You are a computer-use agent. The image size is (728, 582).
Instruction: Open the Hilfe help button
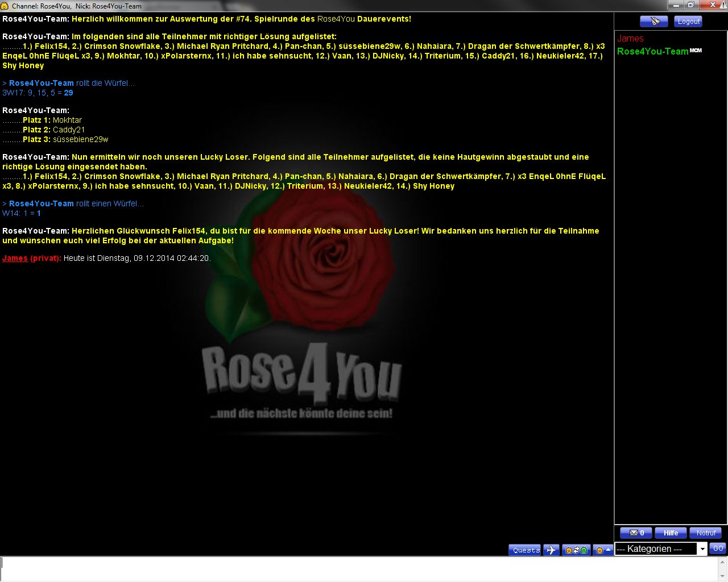coord(671,533)
